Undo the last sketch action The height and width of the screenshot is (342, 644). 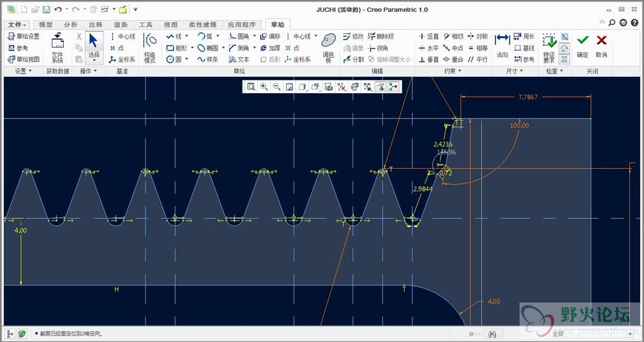tap(58, 9)
